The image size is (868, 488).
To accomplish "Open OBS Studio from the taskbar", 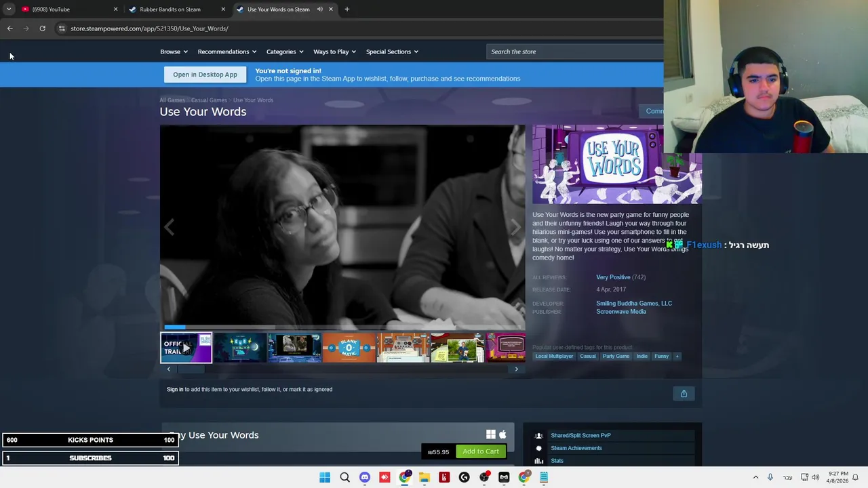I will (484, 478).
